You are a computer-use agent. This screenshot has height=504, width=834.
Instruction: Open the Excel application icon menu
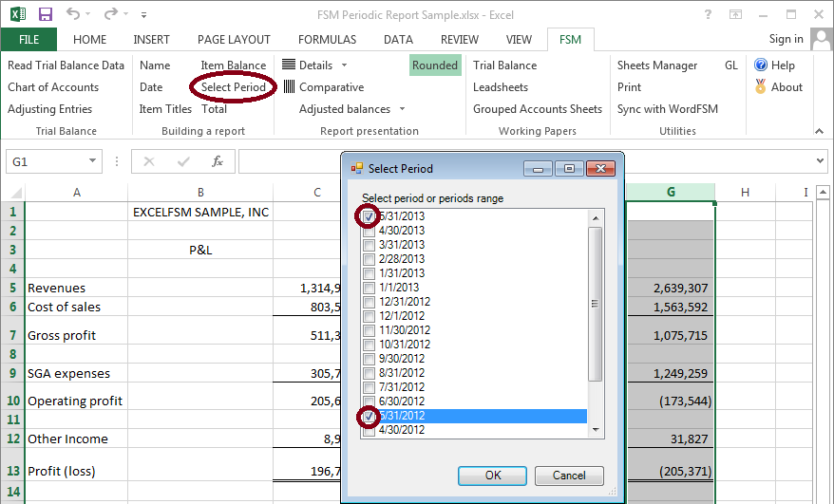point(17,14)
